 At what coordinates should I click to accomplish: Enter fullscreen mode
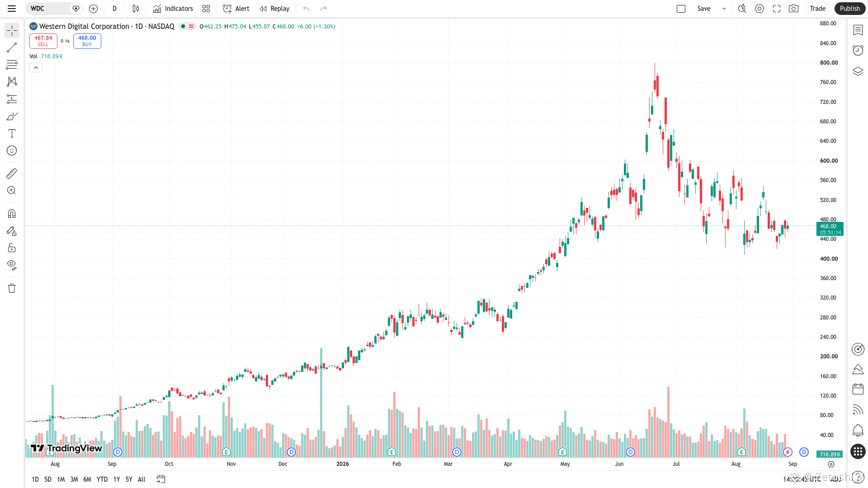(x=777, y=9)
